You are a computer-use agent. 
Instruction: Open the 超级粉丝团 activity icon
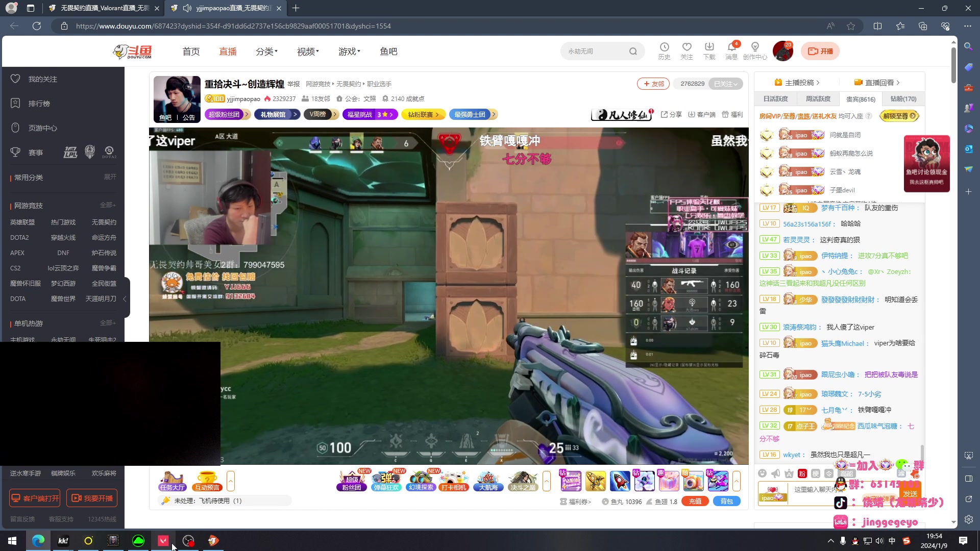tap(351, 481)
